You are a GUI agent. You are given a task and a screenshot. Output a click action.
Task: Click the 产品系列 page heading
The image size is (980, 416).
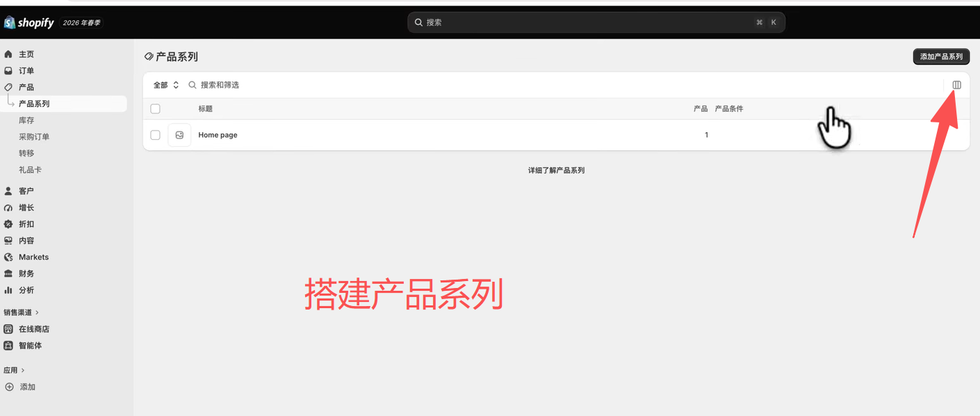[x=177, y=57]
